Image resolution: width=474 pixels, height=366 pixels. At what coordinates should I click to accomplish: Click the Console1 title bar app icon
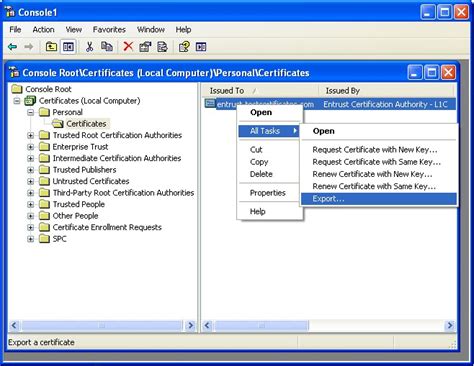pyautogui.click(x=10, y=12)
